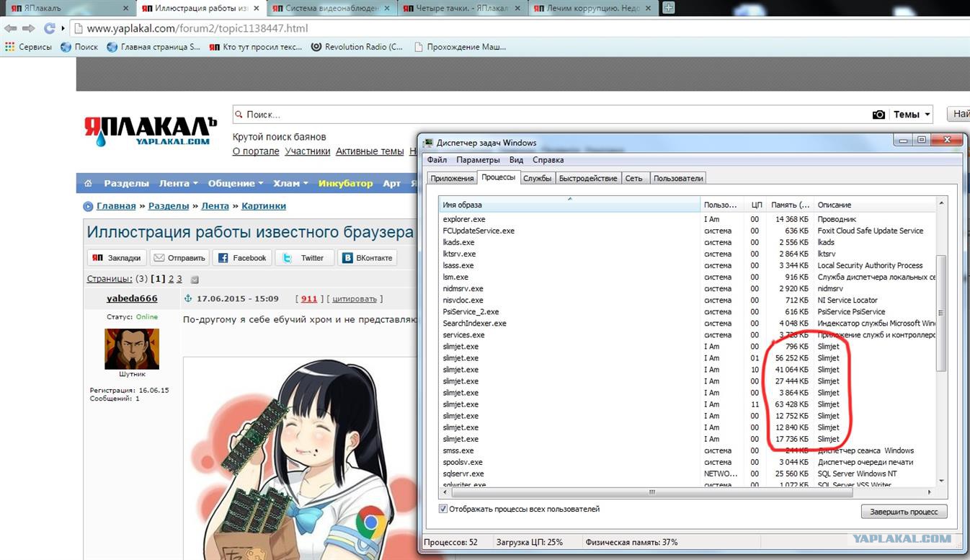Close the Система видеонаблюден tab
This screenshot has width=970, height=560.
pos(387,9)
